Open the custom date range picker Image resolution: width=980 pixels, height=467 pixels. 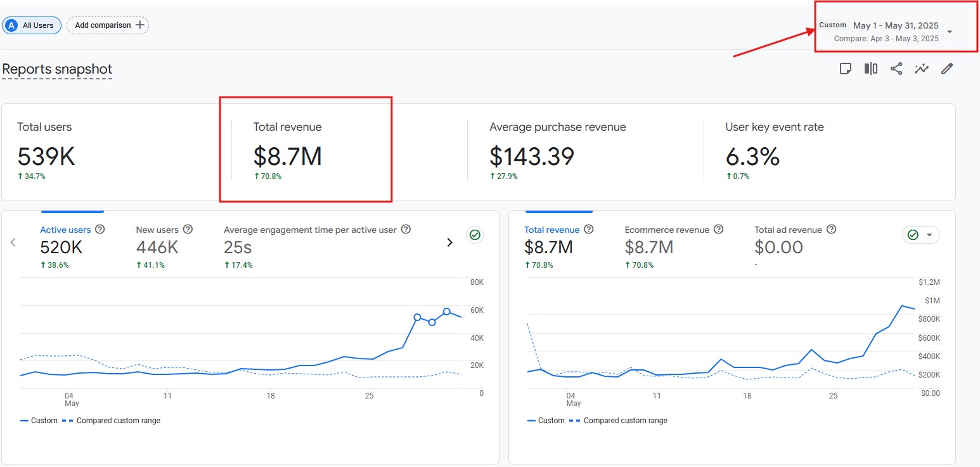[886, 32]
